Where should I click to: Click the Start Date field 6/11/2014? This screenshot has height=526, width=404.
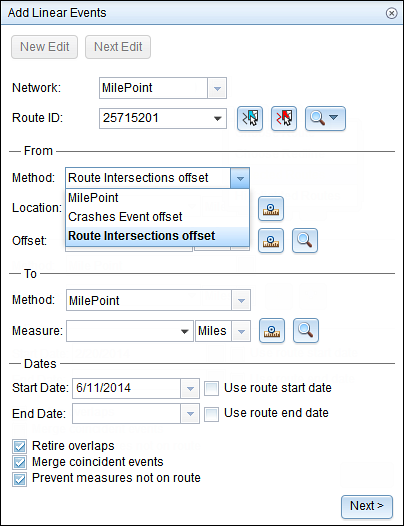click(x=127, y=388)
